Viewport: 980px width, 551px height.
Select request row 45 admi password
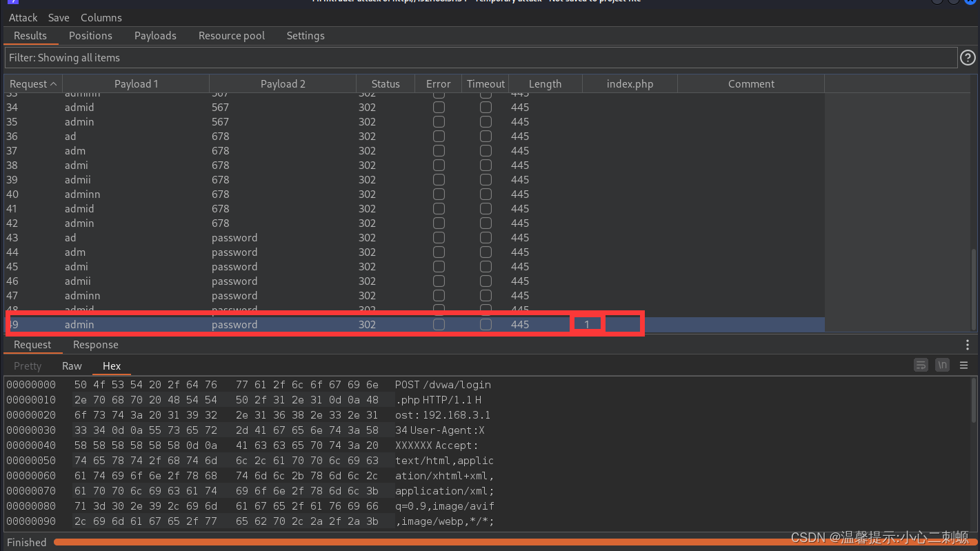click(x=414, y=267)
